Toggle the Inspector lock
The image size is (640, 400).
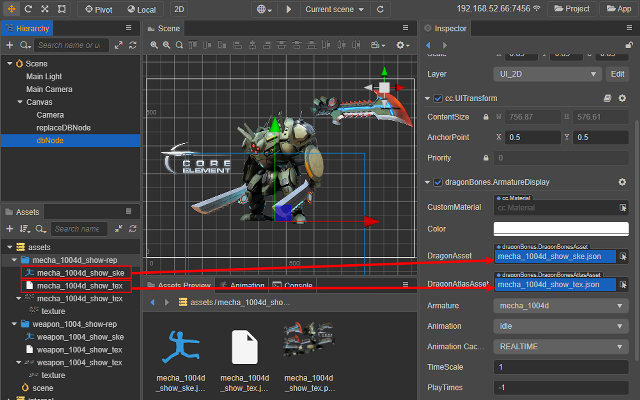629,45
